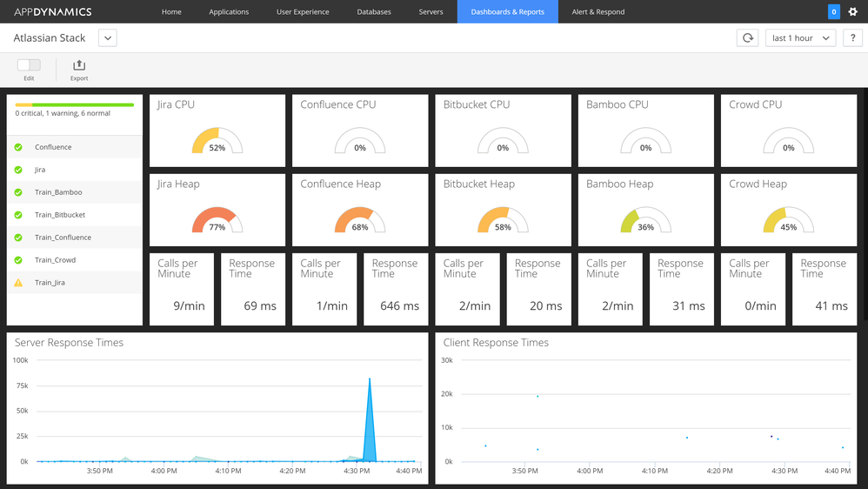Click the Export icon
Viewport: 868px width, 489px height.
[x=79, y=65]
